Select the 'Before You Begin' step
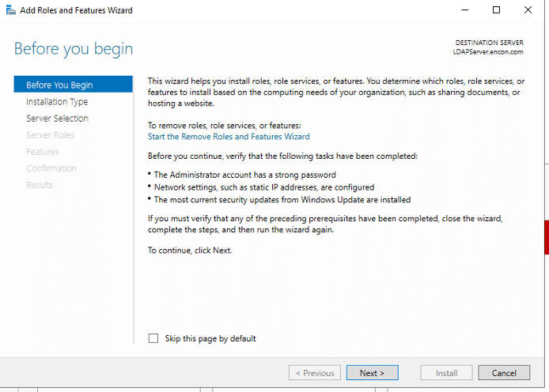549x392 pixels. 59,85
